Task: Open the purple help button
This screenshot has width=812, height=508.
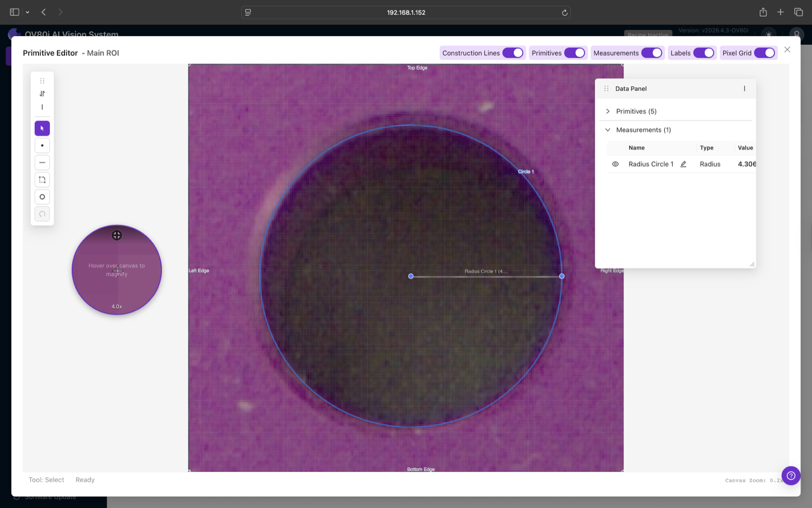Action: pos(791,476)
